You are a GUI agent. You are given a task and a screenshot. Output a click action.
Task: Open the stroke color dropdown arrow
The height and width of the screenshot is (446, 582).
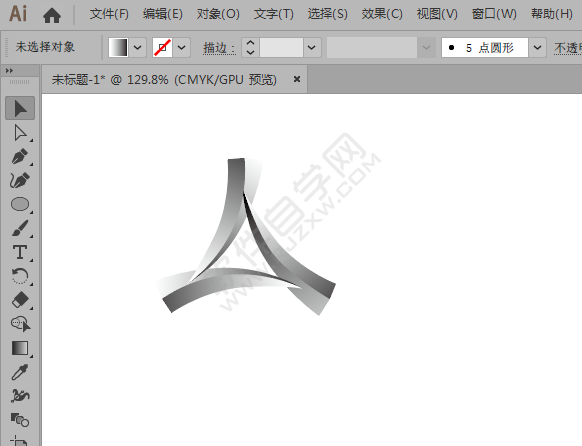pos(182,47)
